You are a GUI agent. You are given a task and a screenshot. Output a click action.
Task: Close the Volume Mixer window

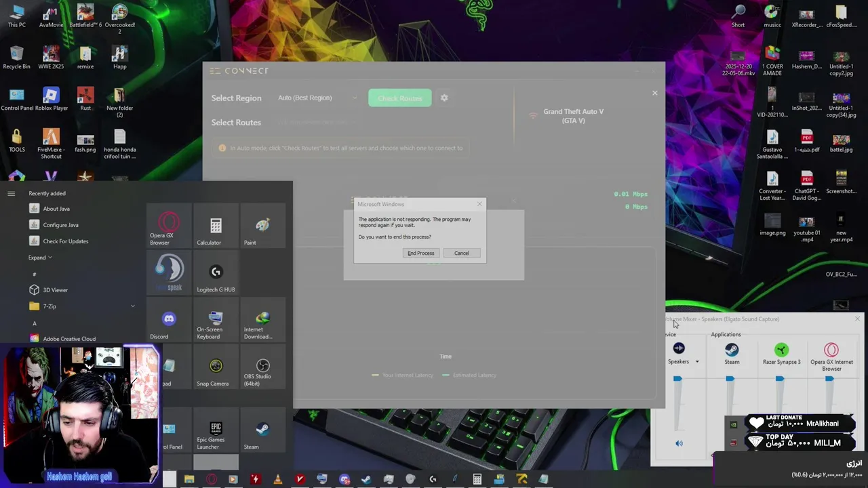click(857, 319)
